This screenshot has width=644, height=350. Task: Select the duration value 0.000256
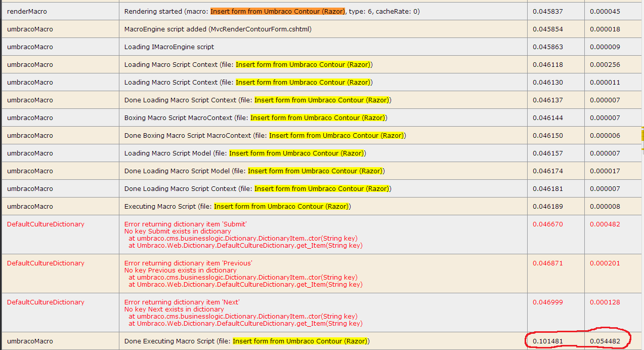[x=605, y=64]
